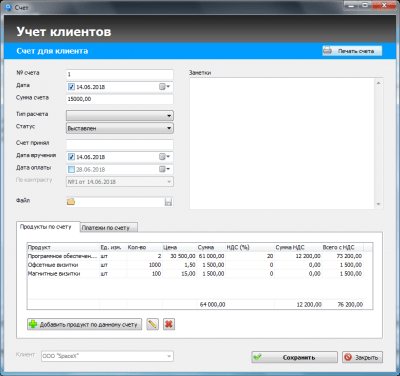This screenshot has height=376, width=400.
Task: Select the Программное обеспечение product row
Action: point(195,256)
